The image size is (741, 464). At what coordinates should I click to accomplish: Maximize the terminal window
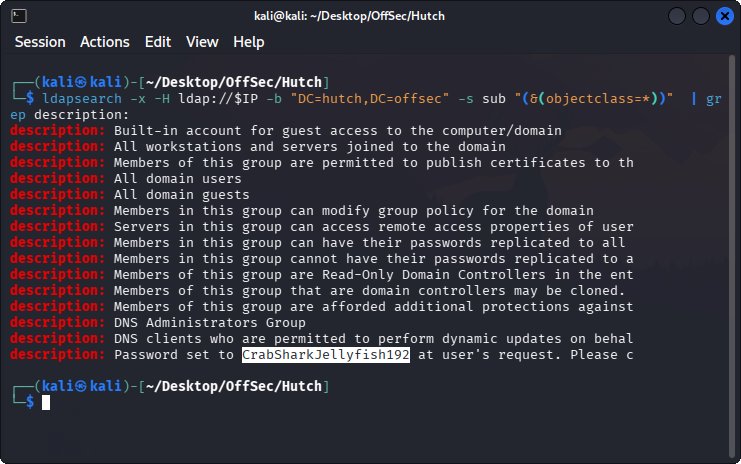click(x=700, y=16)
